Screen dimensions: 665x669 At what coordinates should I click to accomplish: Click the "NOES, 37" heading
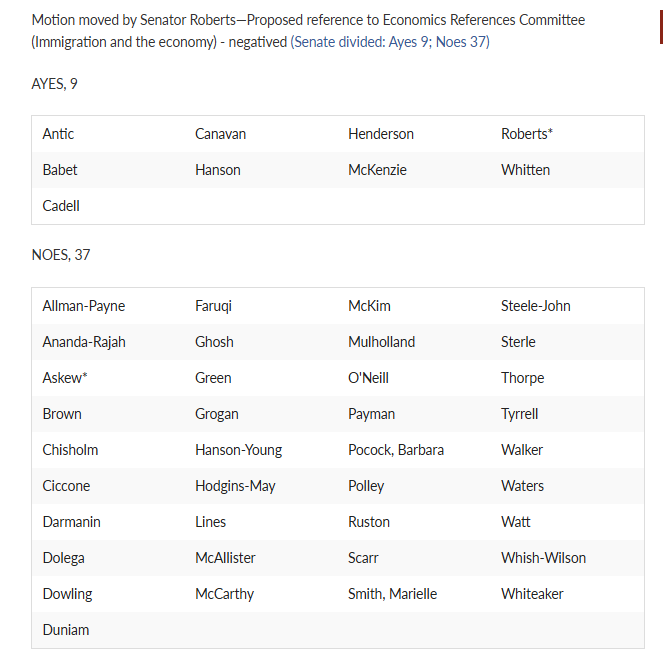coord(61,255)
